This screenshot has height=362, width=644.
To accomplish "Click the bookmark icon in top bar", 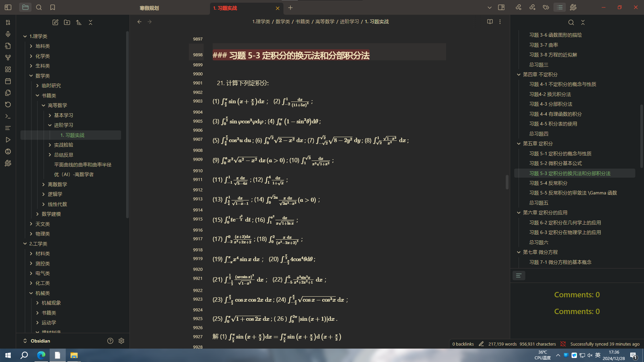I will (53, 7).
